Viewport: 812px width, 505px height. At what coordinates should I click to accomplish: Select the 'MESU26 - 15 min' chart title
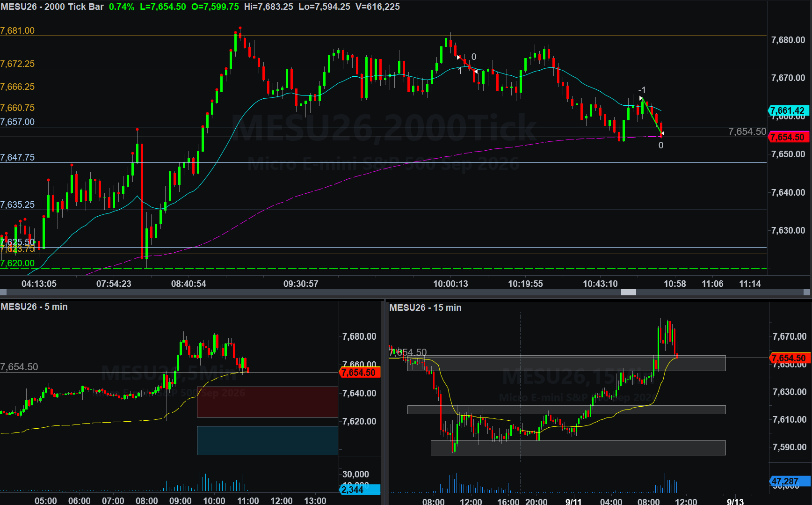425,307
